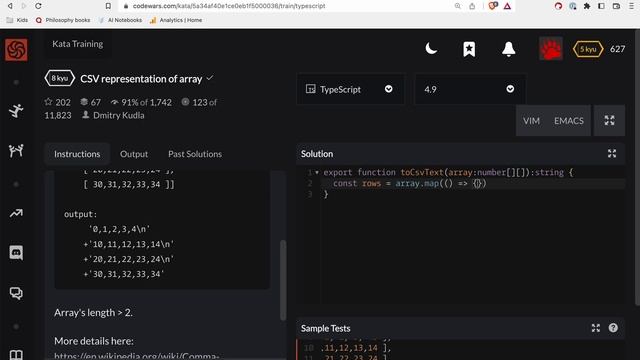Enable VIM keybinding mode
This screenshot has width=640, height=360.
(531, 121)
